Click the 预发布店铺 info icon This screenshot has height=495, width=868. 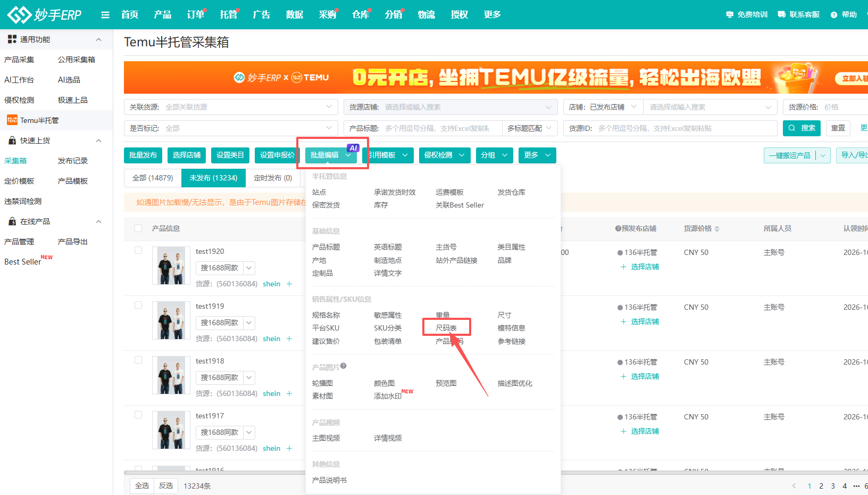618,228
